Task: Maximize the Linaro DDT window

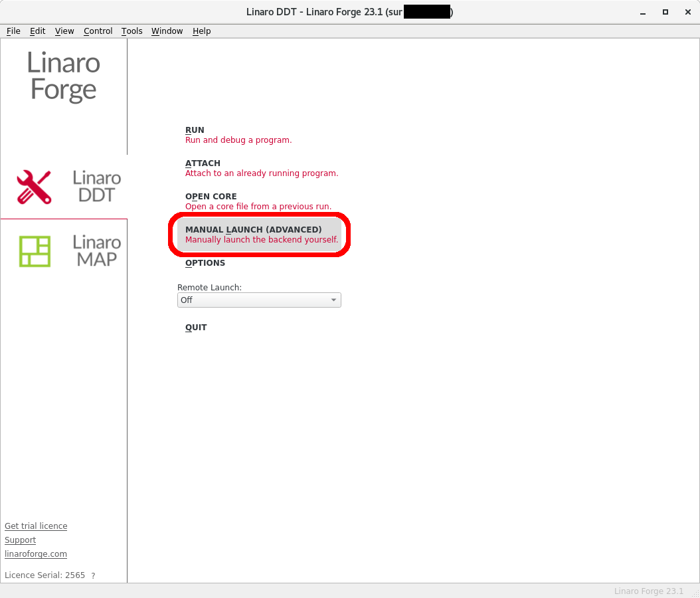Action: click(665, 12)
